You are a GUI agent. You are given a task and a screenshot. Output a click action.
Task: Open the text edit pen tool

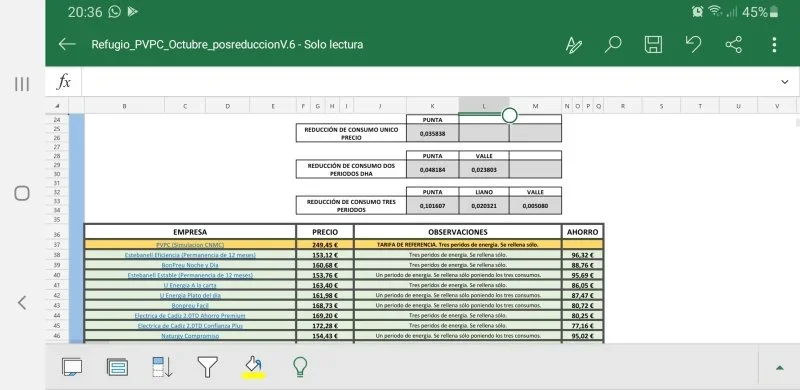coord(573,45)
